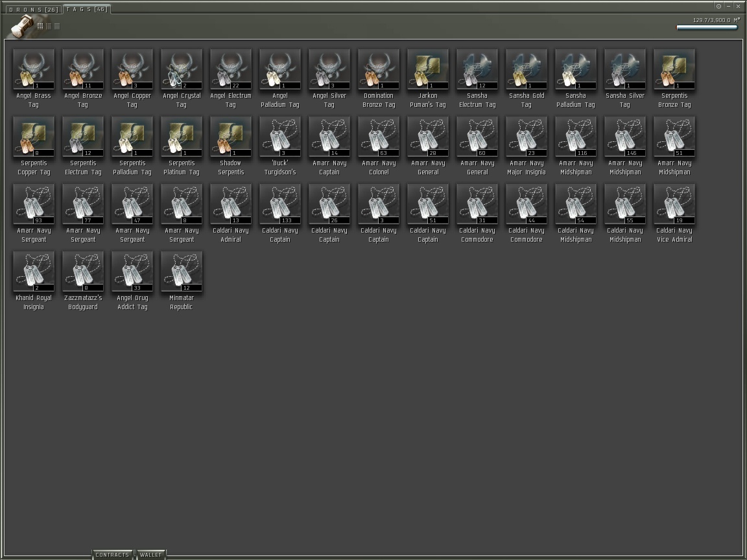This screenshot has height=560, width=747.
Task: Click the cargo capacity bar
Action: [707, 27]
